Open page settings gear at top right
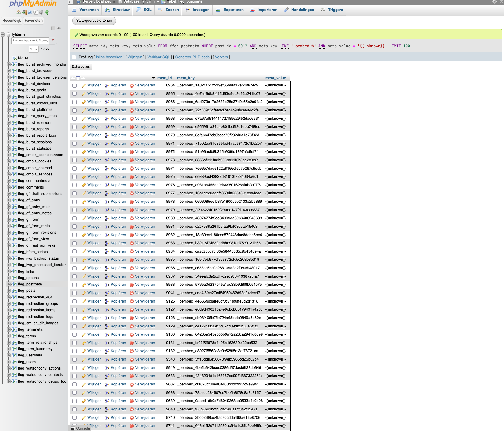The width and height of the screenshot is (504, 431). [494, 2]
